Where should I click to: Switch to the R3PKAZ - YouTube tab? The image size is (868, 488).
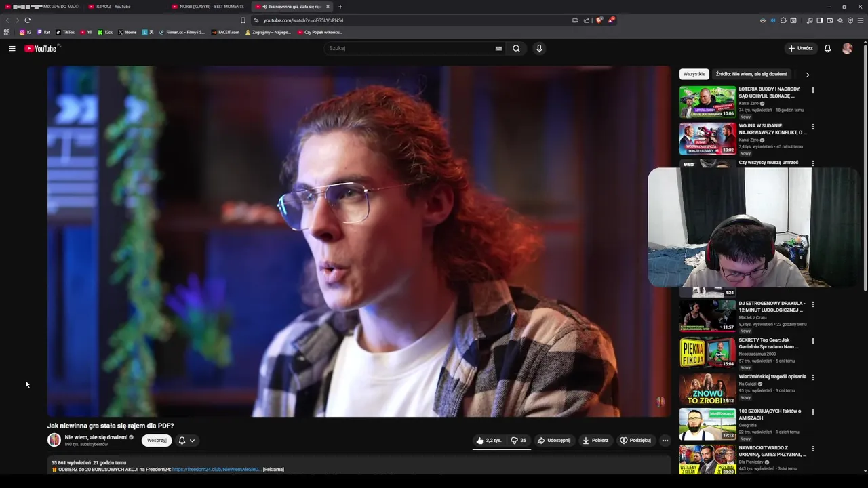tap(126, 7)
